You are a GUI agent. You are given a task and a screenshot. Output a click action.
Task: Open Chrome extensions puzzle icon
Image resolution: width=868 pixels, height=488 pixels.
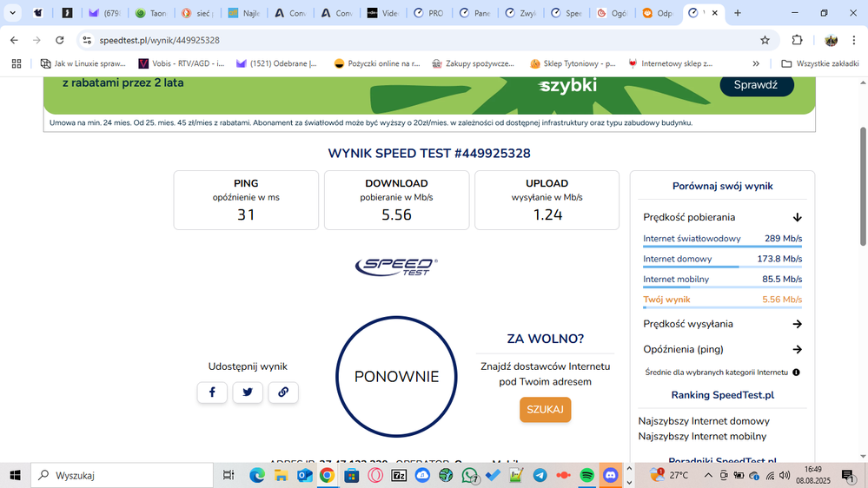(797, 40)
